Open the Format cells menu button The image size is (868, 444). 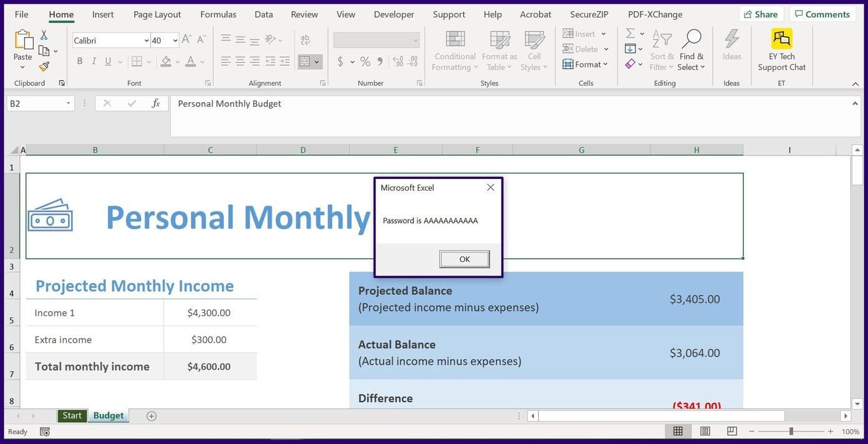[585, 64]
